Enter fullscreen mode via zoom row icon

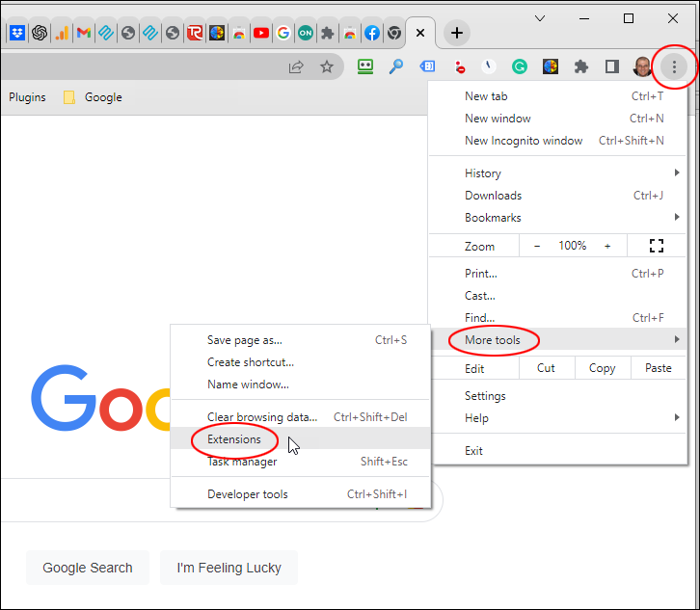[x=657, y=246]
